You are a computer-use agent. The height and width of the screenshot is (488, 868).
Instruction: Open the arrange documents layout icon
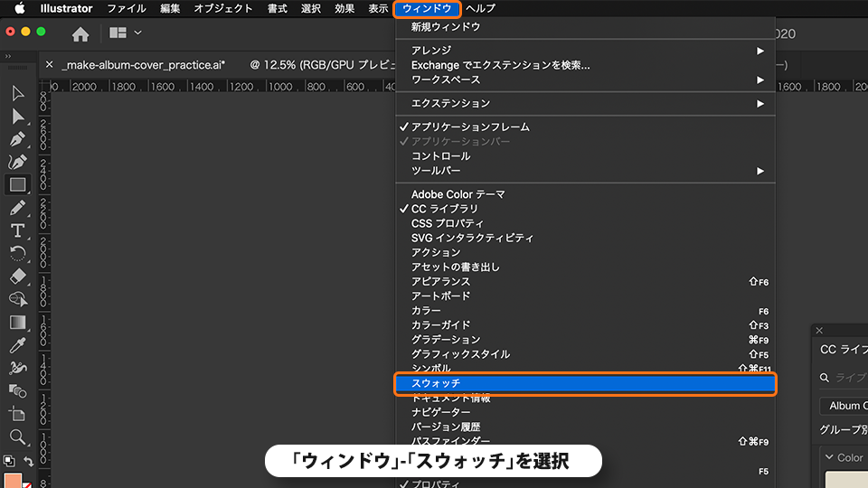[118, 33]
